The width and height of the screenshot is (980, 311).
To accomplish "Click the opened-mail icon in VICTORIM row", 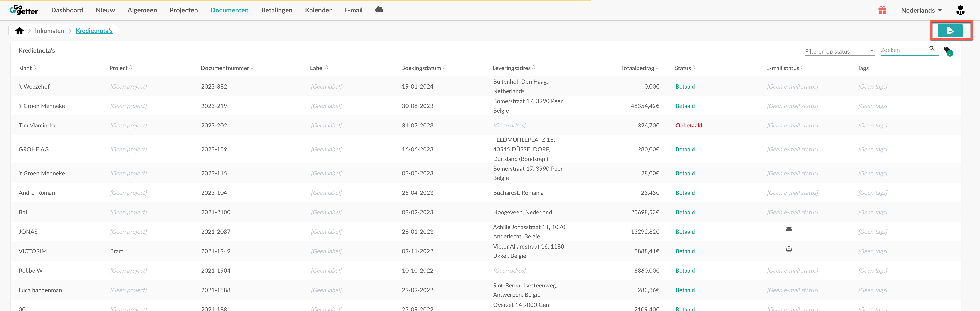I will (x=789, y=249).
